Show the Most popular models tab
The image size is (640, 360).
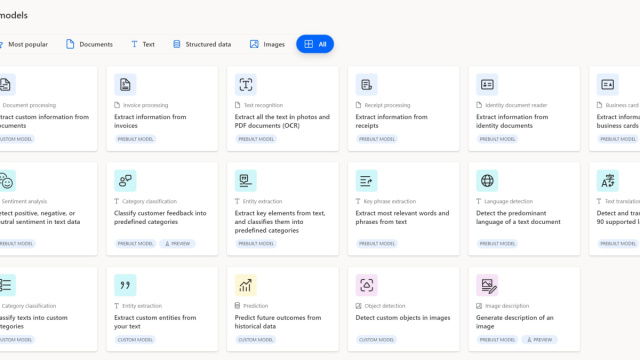(24, 44)
